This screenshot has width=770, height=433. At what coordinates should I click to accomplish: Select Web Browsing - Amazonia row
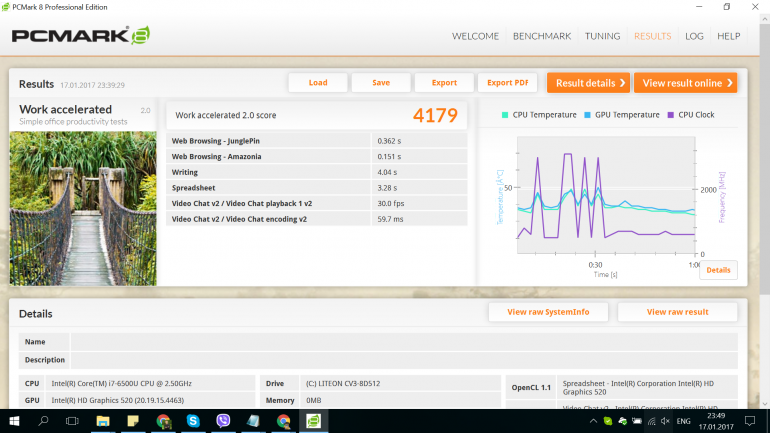[x=317, y=157]
